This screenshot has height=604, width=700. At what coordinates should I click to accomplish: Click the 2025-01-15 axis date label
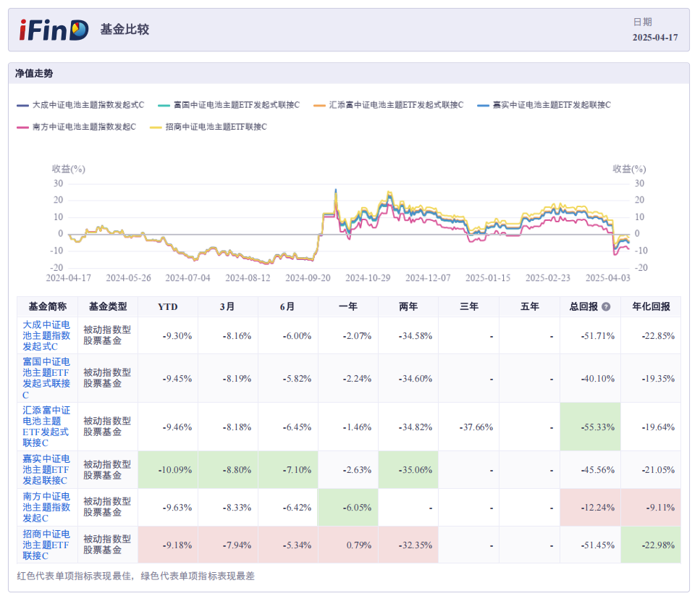[x=488, y=278]
